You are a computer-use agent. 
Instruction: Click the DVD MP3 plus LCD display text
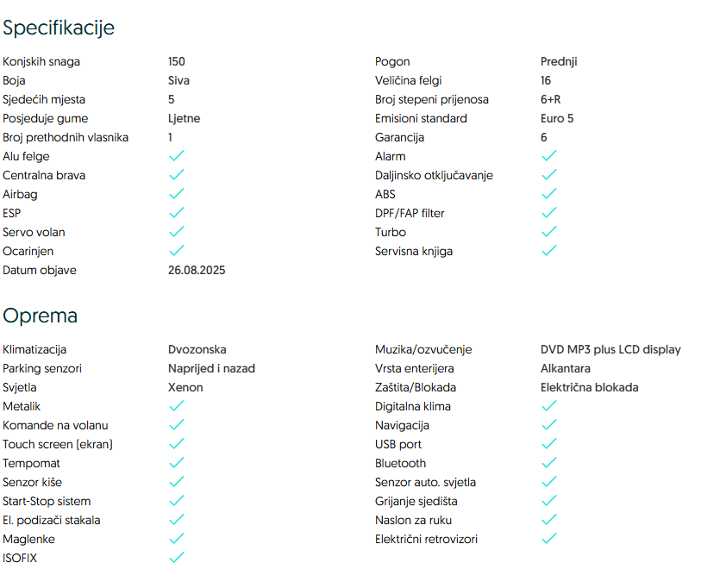point(610,349)
